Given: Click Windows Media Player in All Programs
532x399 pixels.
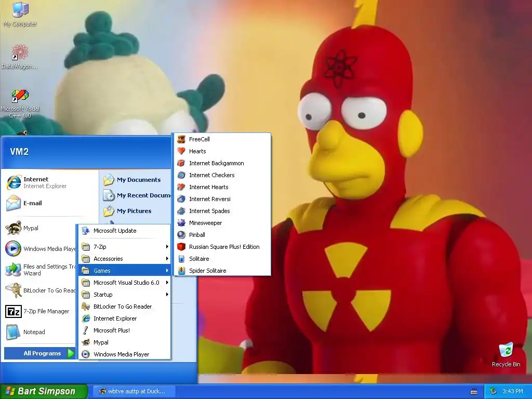Looking at the screenshot, I should 125,354.
